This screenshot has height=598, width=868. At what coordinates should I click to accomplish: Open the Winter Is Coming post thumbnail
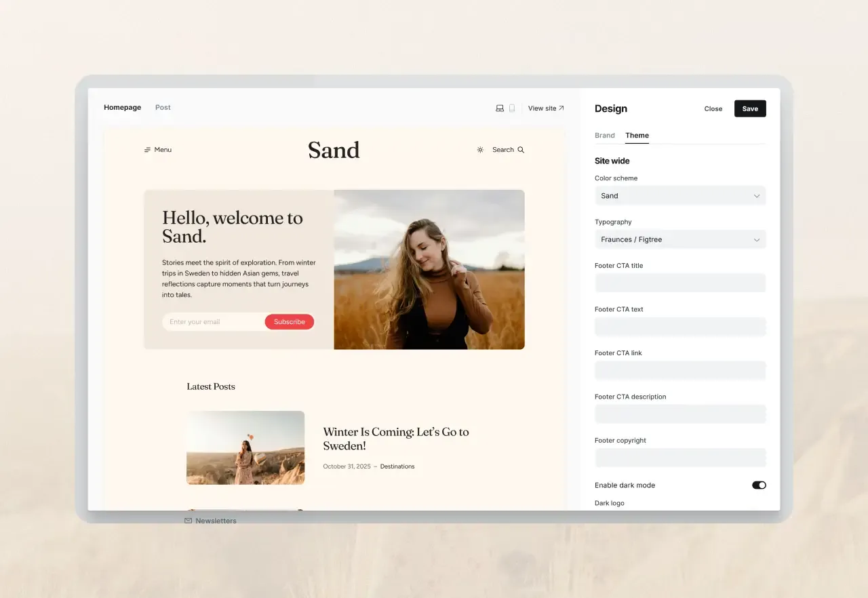point(245,447)
